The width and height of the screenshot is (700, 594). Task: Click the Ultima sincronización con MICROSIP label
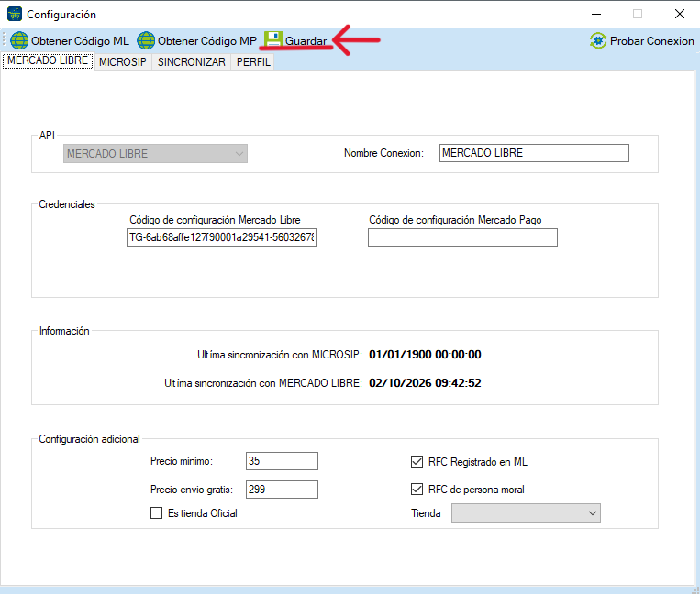(x=280, y=355)
